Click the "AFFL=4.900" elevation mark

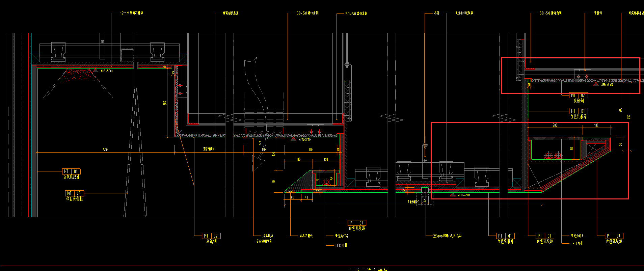pos(464,195)
